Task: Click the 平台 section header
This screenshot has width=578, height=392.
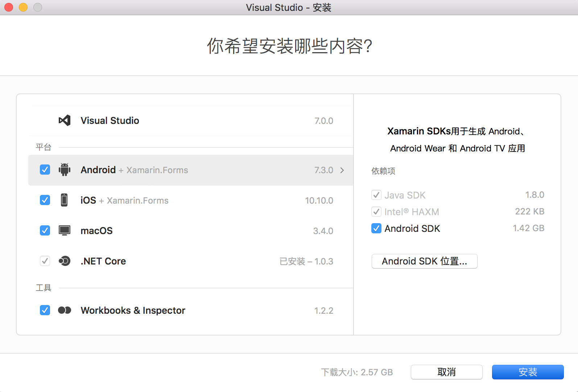Action: pyautogui.click(x=44, y=147)
